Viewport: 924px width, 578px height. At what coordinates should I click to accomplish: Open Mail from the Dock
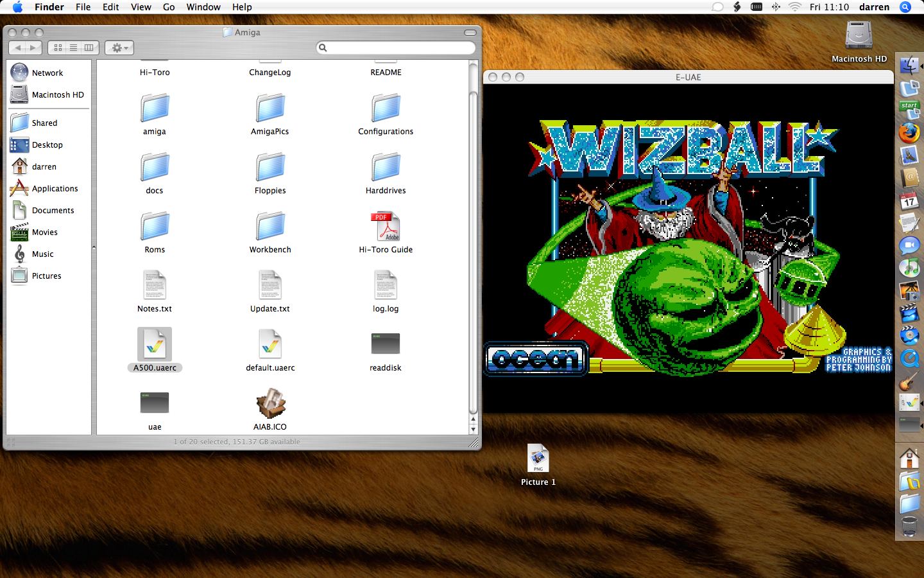pos(909,156)
